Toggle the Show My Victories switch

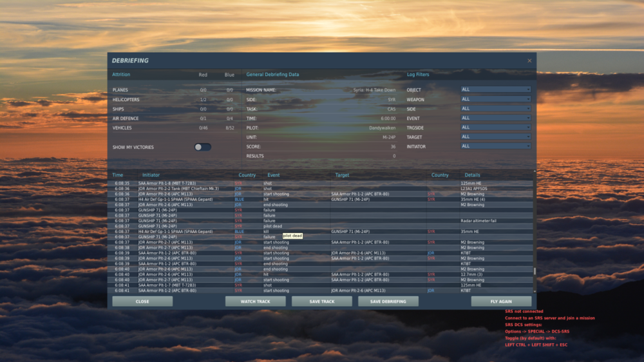pos(202,147)
